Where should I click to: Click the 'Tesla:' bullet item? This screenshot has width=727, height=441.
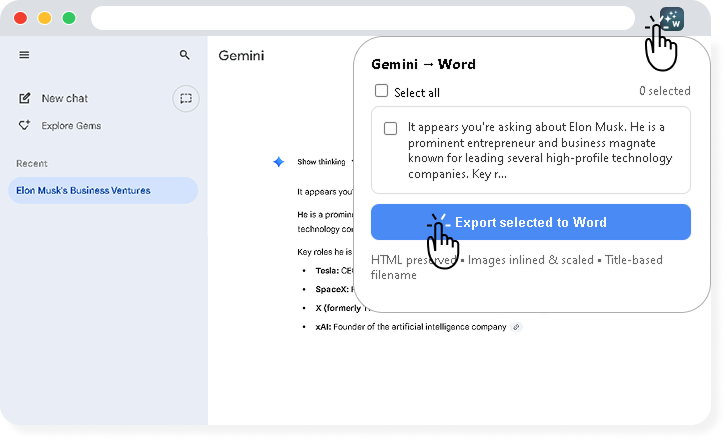tap(333, 271)
